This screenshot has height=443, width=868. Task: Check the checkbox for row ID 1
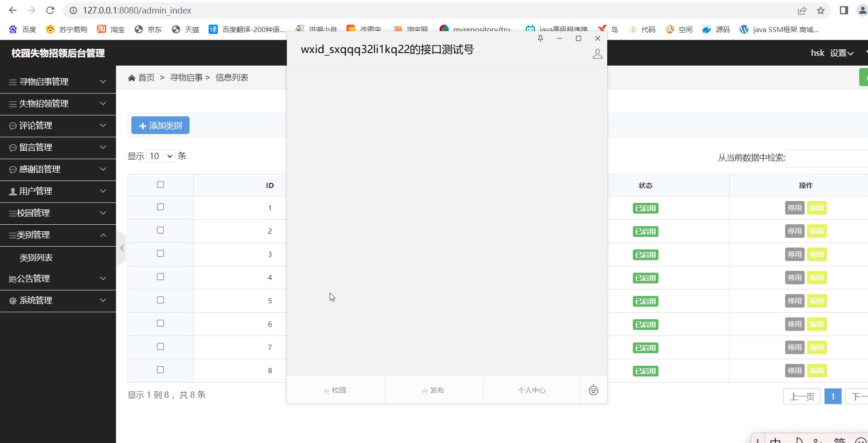click(x=160, y=207)
